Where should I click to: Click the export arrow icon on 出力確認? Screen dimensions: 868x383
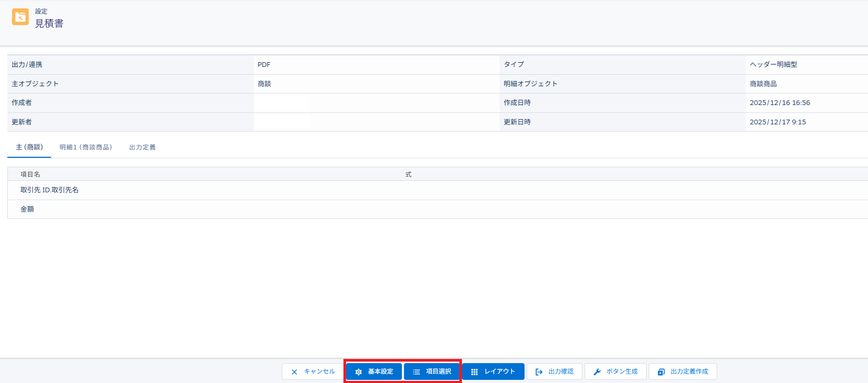[539, 372]
